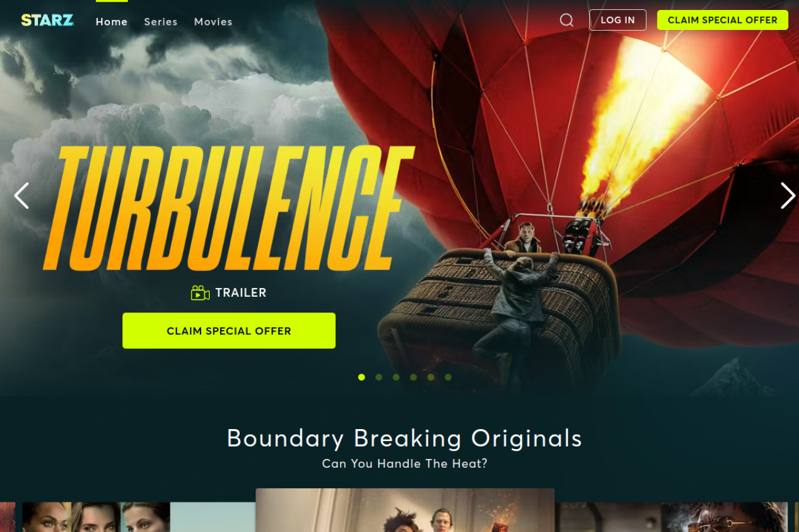Go to previous slide with left arrow
Viewport: 799px width, 532px height.
click(22, 195)
